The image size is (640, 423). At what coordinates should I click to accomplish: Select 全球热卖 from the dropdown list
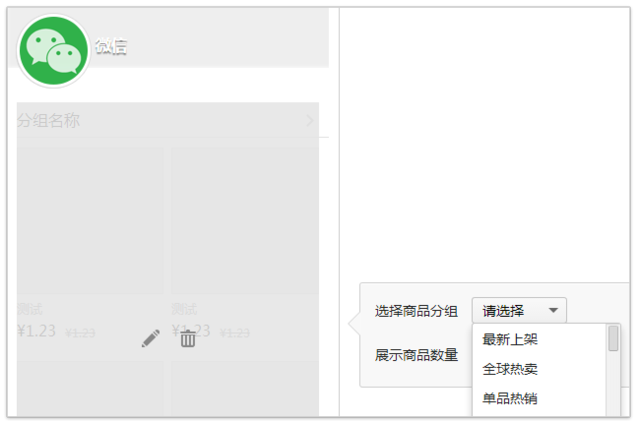click(510, 369)
